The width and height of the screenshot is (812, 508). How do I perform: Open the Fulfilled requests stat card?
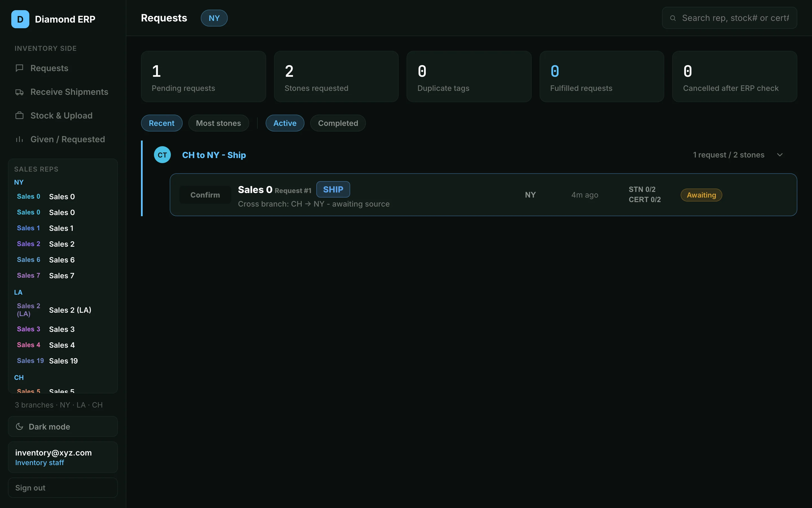[602, 76]
